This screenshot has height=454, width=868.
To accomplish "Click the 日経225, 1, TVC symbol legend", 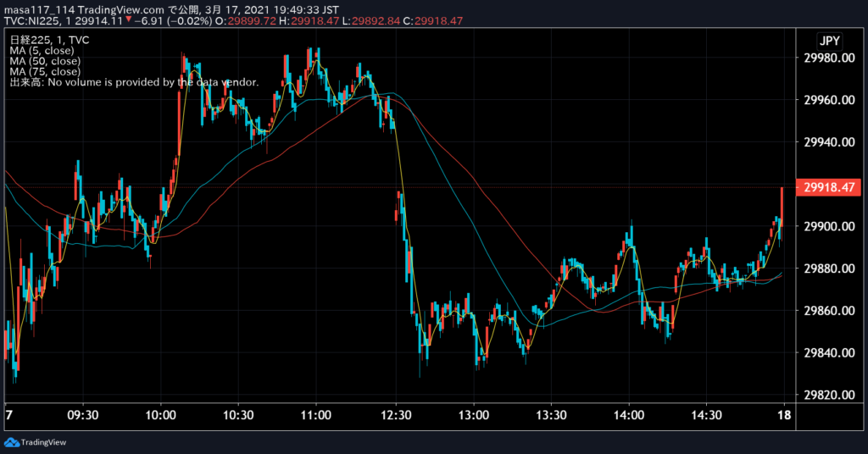I will [x=49, y=40].
